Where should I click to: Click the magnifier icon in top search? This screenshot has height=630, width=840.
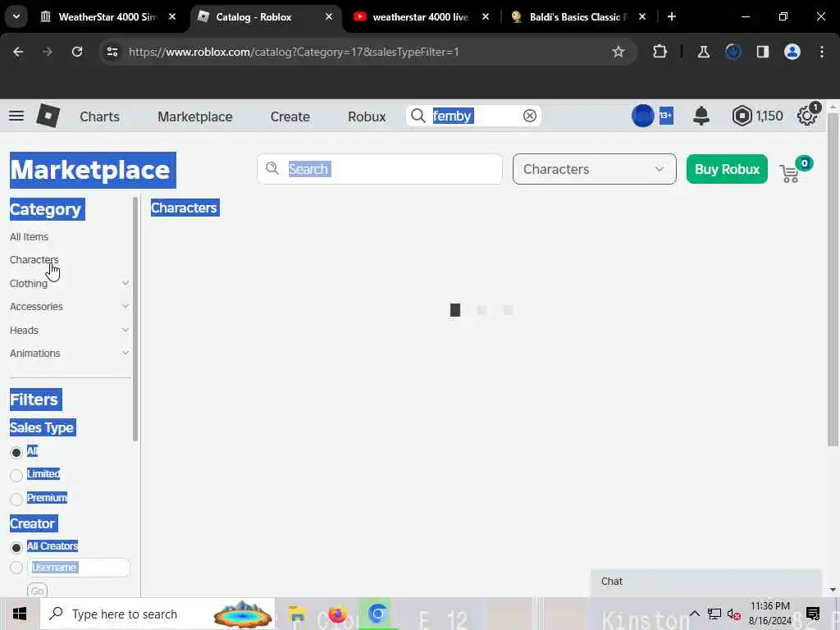(x=418, y=116)
